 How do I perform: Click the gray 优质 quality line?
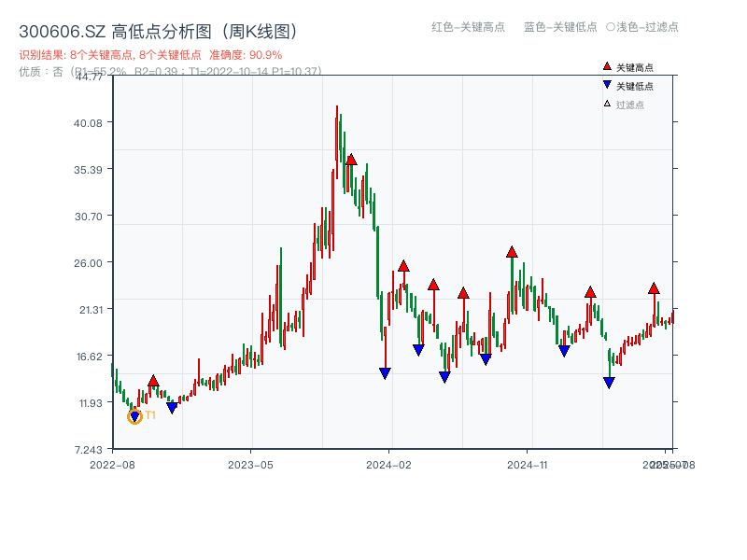[170, 72]
